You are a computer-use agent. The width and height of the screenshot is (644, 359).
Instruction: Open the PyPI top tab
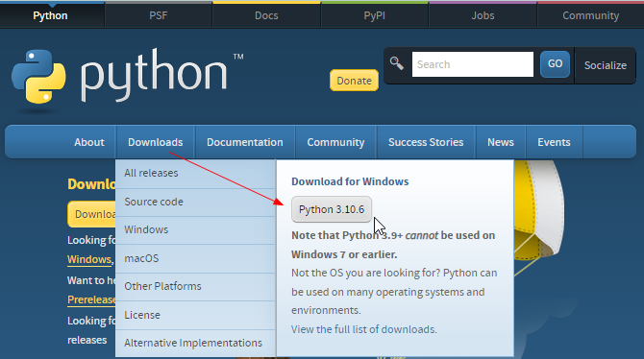tap(374, 15)
